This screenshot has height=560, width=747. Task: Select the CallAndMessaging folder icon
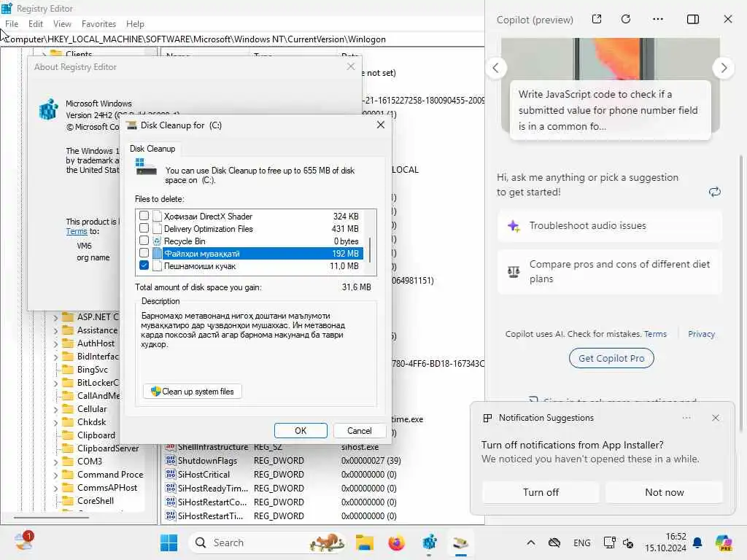point(68,396)
